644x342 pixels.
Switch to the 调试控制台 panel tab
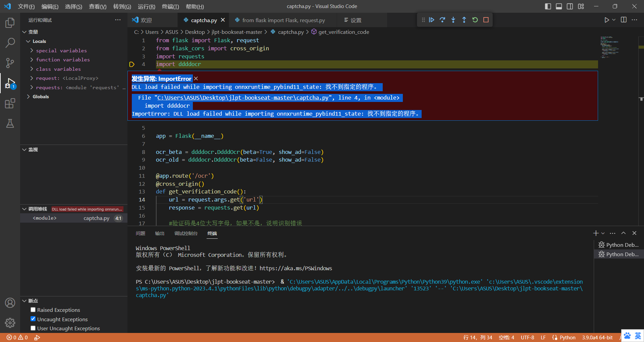coord(186,233)
